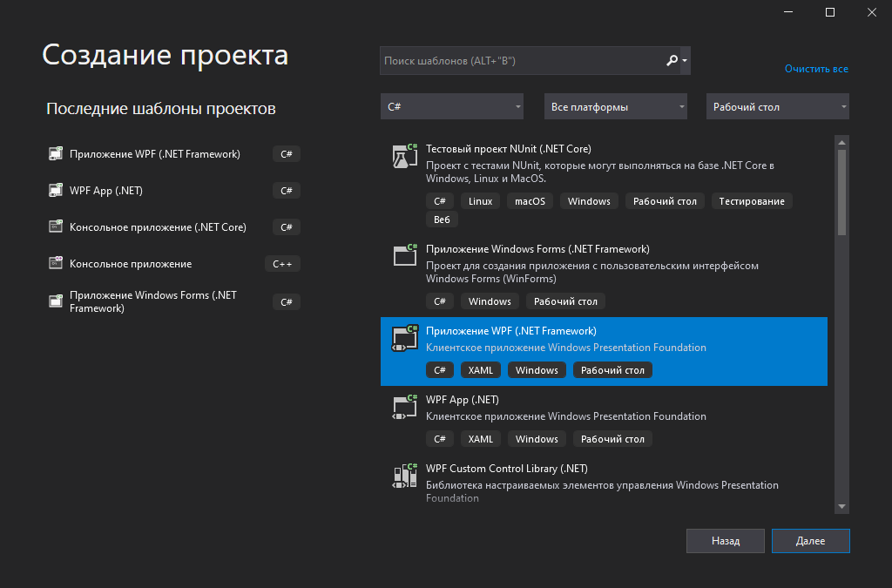Screen dimensions: 892x588
Task: Select Приложение WPF (.NET Framework) highlighted title
Action: point(510,331)
